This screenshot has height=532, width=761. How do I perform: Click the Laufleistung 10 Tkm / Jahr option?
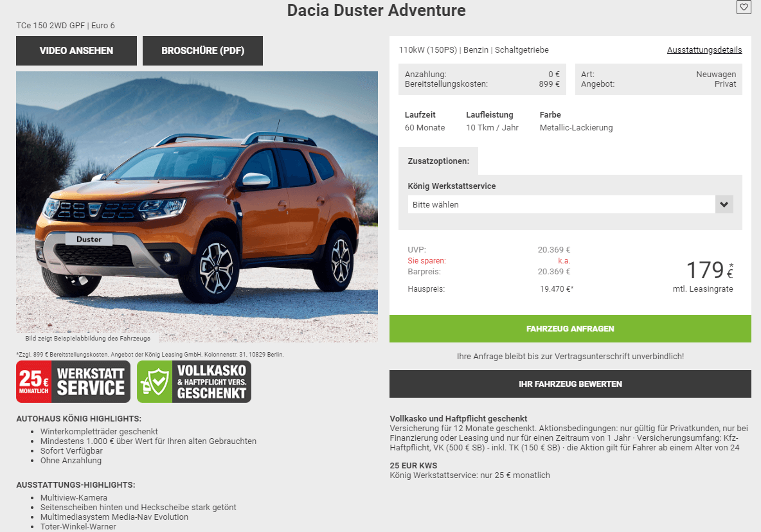492,121
